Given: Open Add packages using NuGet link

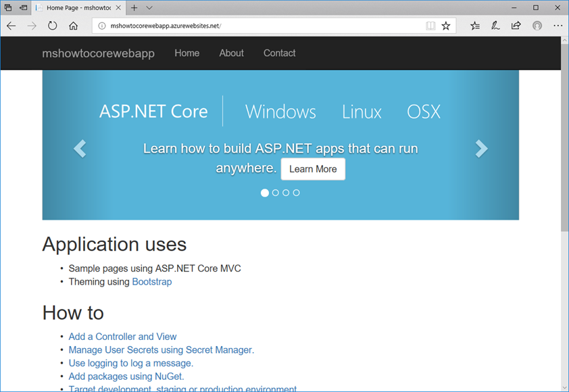Looking at the screenshot, I should click(126, 376).
